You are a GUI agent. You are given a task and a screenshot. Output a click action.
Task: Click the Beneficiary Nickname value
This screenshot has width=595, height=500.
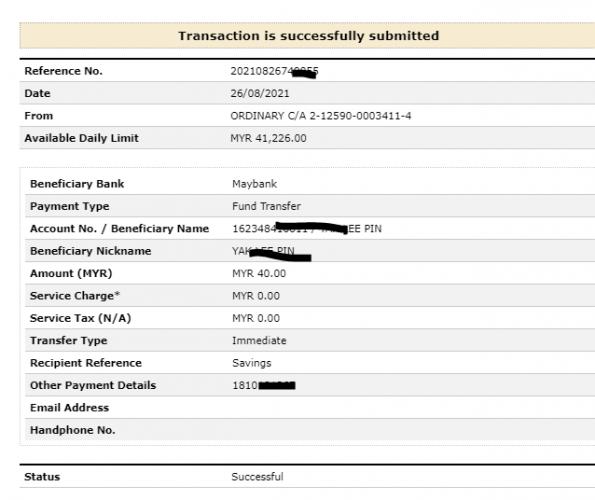point(272,253)
